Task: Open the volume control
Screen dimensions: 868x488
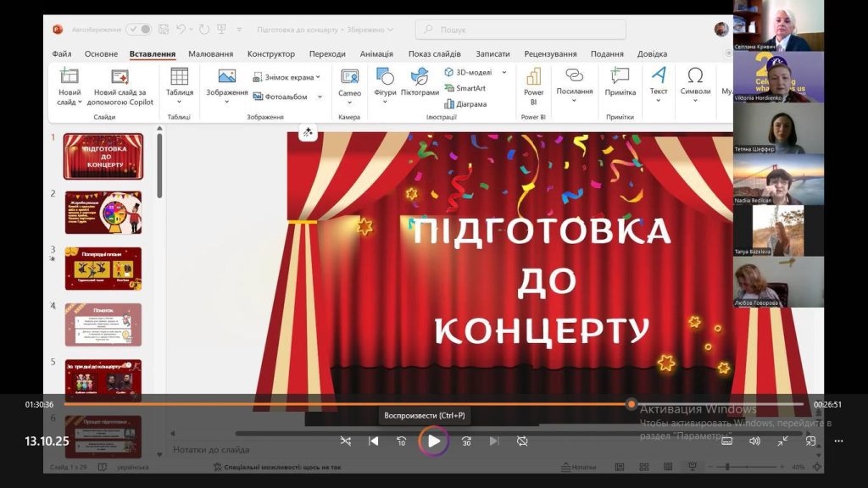Action: pyautogui.click(x=754, y=441)
